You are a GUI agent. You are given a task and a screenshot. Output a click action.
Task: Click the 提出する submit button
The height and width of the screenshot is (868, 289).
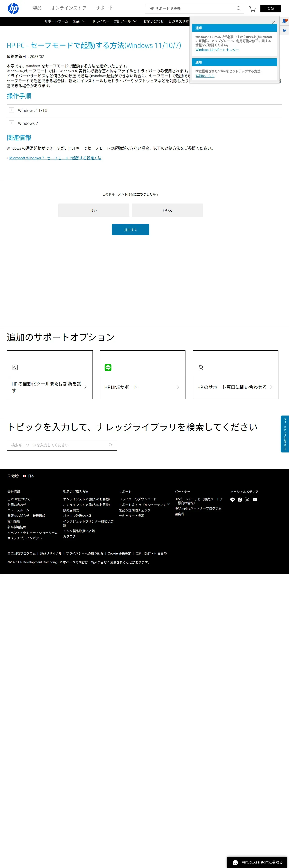(x=131, y=230)
